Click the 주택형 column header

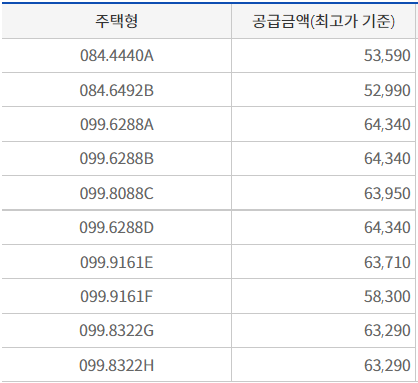pos(117,21)
